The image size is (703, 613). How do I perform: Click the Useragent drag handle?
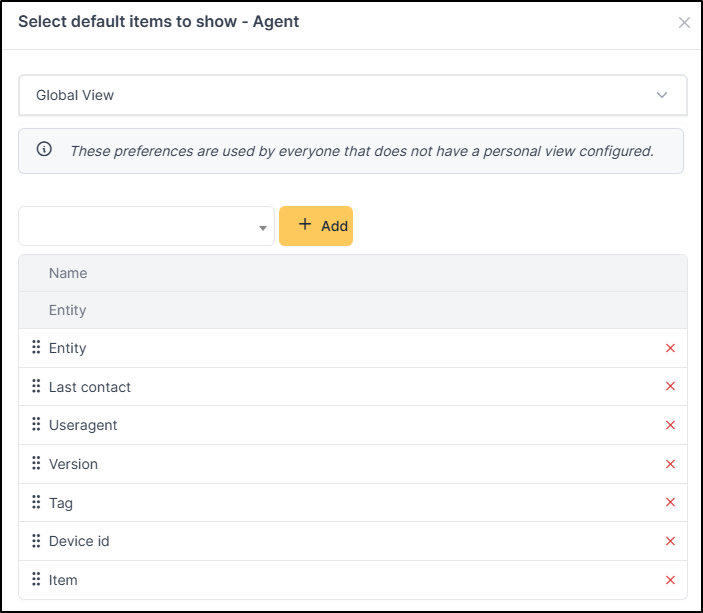coord(36,425)
